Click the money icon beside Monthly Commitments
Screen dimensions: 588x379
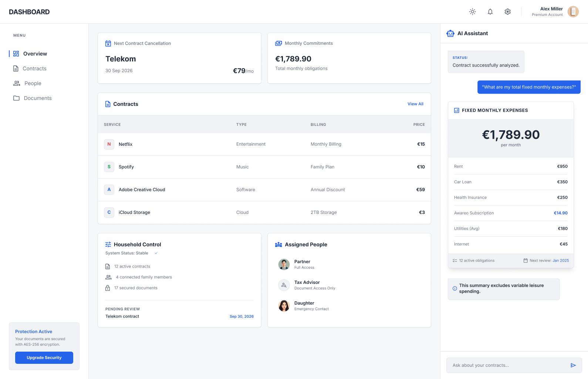pyautogui.click(x=278, y=43)
